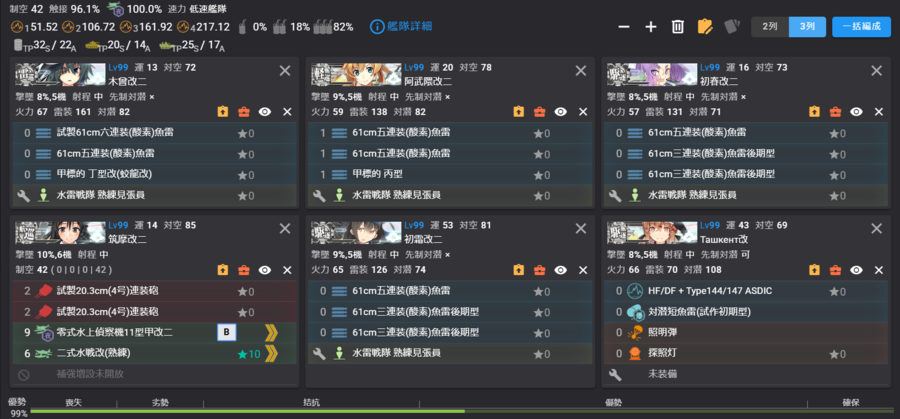
Task: Click the info icon beside 艦隊詳細
Action: pos(377,27)
